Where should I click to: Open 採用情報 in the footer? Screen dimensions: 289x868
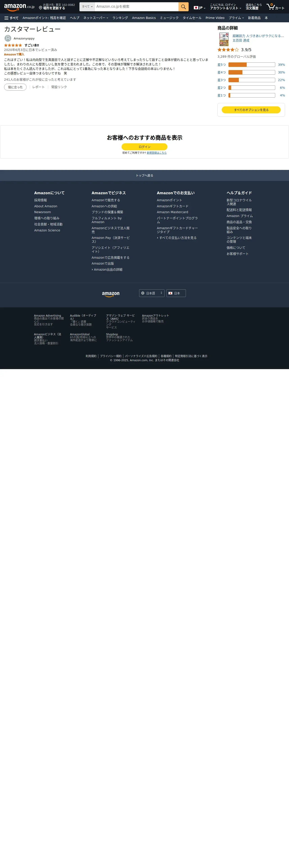point(40,200)
